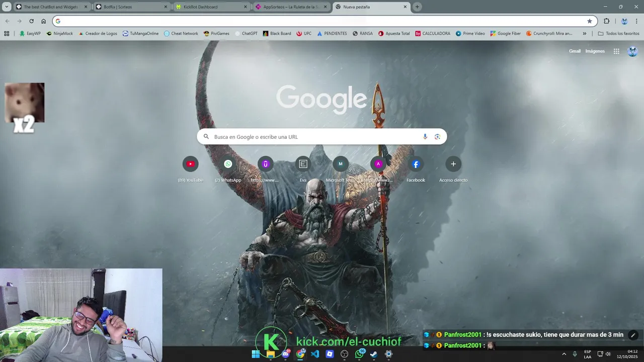Open the Black Board bookmark
Screen dimensions: 644x362
point(277,34)
